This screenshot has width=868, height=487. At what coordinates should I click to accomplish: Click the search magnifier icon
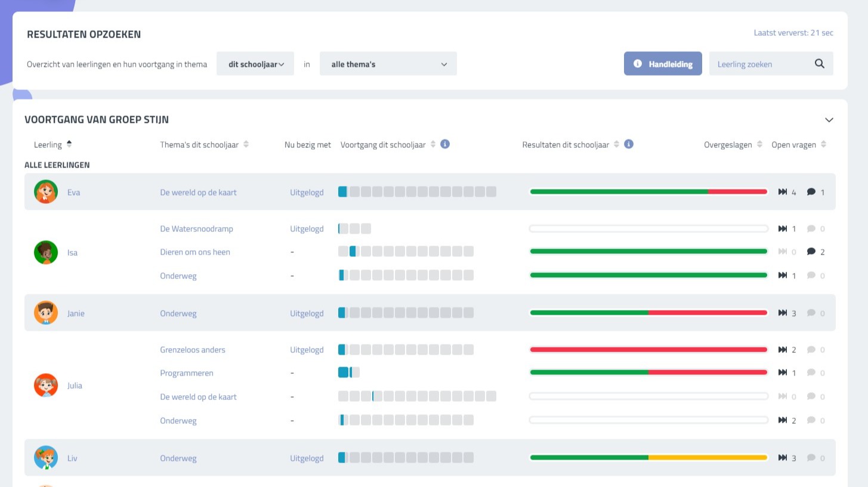[x=819, y=64]
